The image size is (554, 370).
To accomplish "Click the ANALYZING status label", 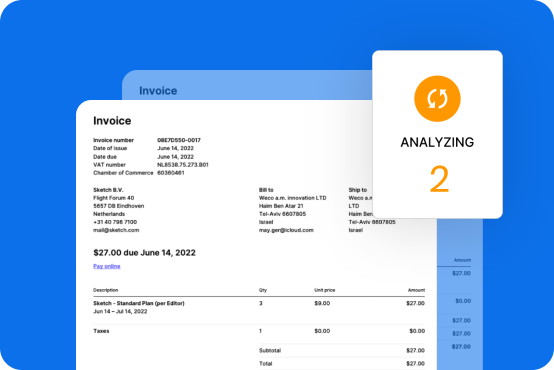I will 437,142.
